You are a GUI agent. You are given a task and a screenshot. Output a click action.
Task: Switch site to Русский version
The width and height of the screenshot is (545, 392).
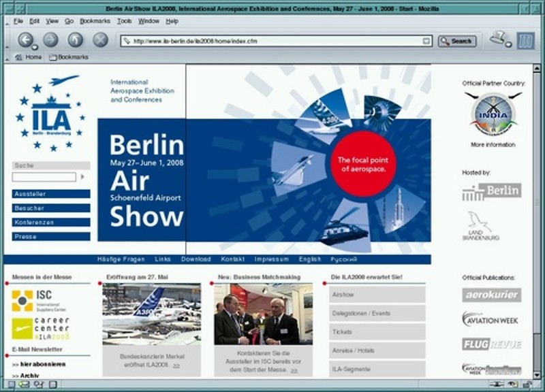(x=344, y=259)
